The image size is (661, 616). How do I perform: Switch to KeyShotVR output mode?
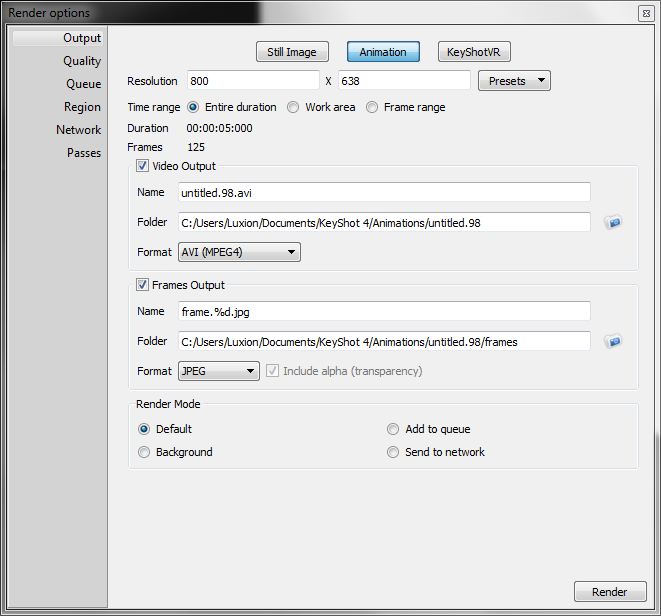pos(475,52)
